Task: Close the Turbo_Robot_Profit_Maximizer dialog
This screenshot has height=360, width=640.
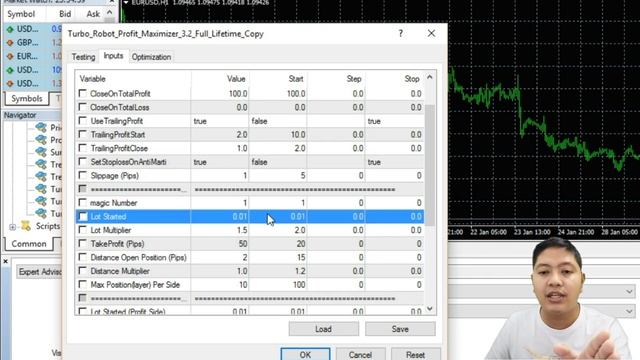Action: 431,33
